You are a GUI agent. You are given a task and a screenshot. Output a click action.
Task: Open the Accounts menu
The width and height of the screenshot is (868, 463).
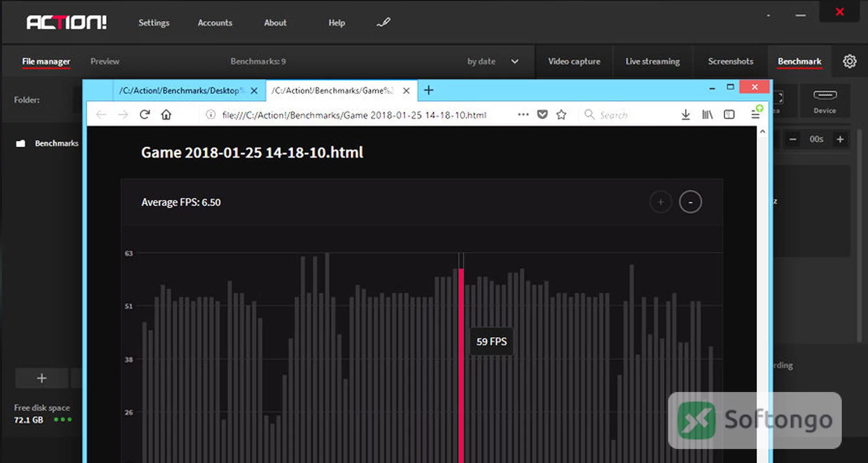click(x=215, y=23)
